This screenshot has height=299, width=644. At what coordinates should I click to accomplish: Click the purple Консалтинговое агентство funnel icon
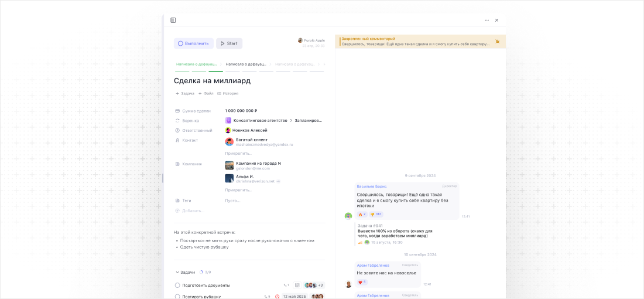click(x=228, y=121)
